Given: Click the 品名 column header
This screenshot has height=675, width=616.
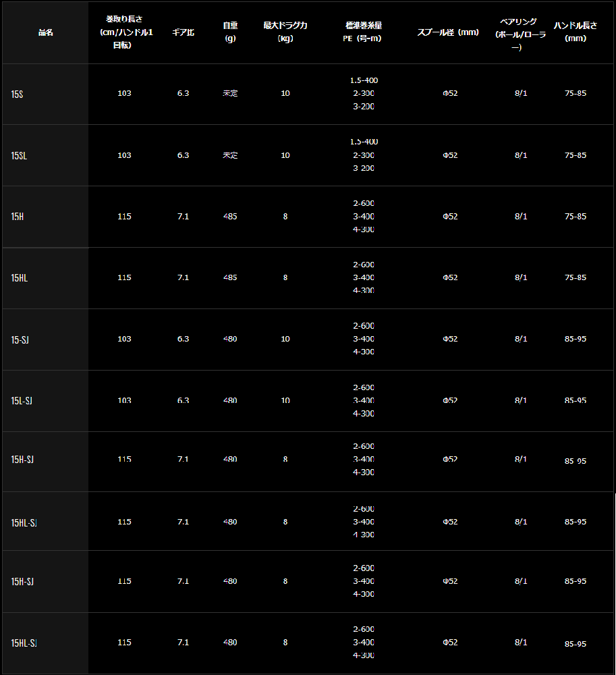Looking at the screenshot, I should pos(46,32).
